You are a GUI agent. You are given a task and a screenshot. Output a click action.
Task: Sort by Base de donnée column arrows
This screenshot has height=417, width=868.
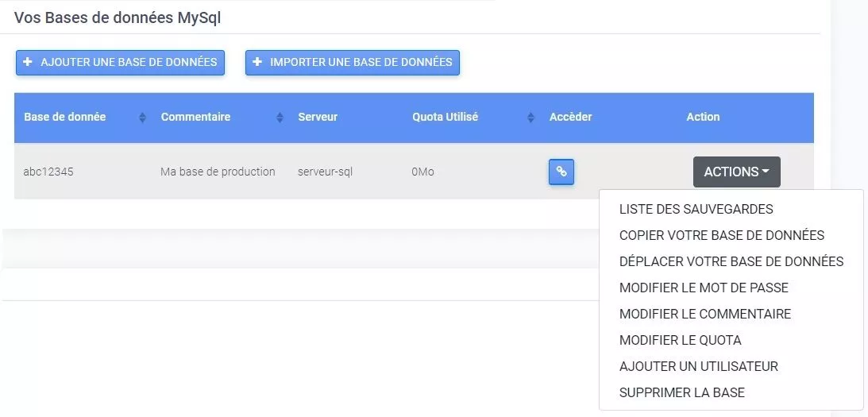(142, 118)
